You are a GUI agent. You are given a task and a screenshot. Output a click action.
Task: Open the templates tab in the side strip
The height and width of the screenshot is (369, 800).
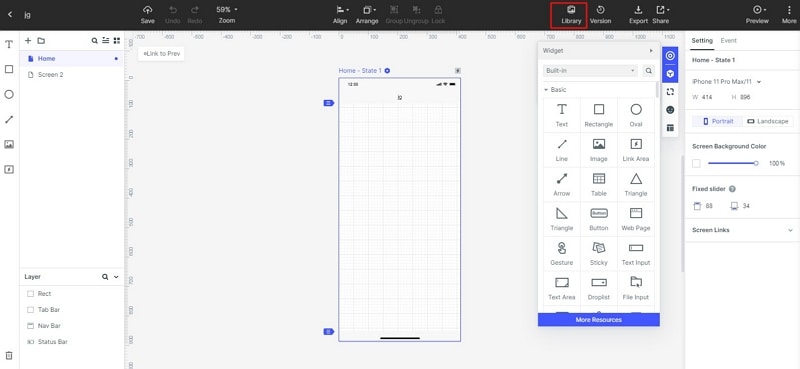coord(670,128)
